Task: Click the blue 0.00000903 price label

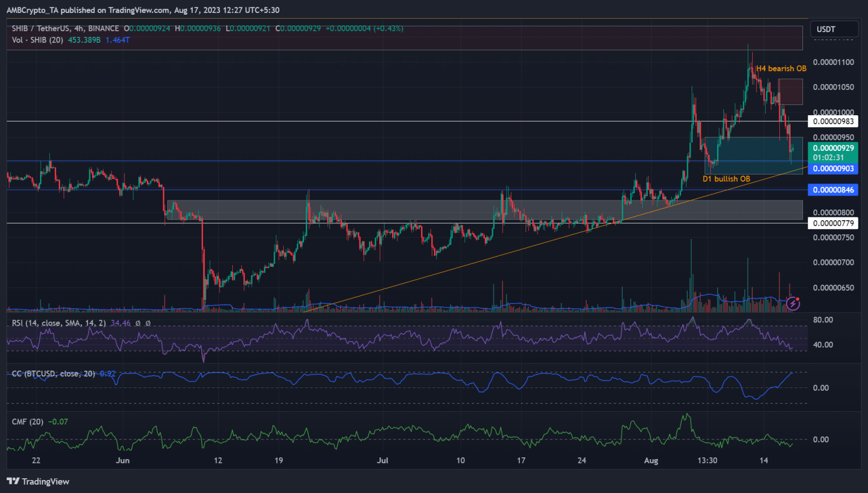Action: pyautogui.click(x=833, y=169)
